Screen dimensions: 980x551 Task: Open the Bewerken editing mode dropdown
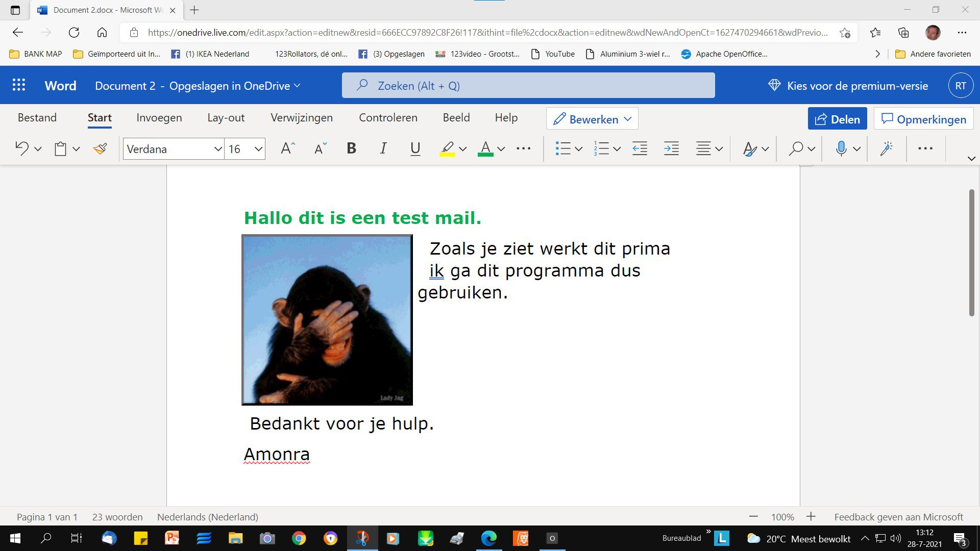pos(592,119)
